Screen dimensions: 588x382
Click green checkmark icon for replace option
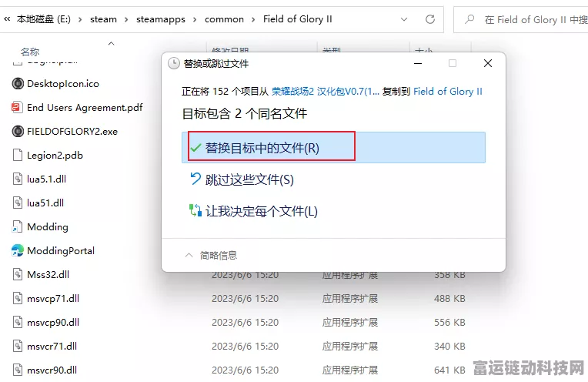pos(195,147)
